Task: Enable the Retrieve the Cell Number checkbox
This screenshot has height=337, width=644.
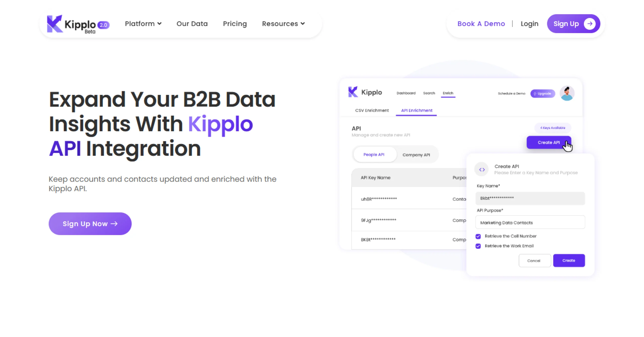Action: [478, 236]
